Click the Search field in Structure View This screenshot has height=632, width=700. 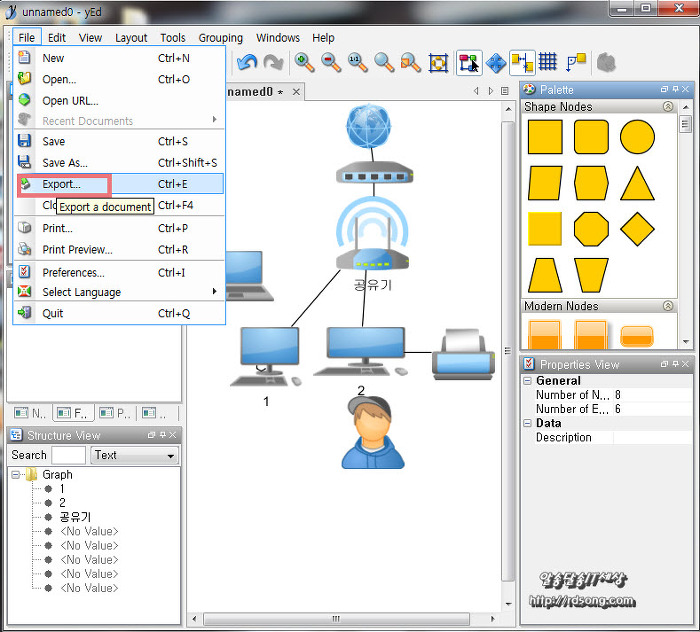click(69, 455)
